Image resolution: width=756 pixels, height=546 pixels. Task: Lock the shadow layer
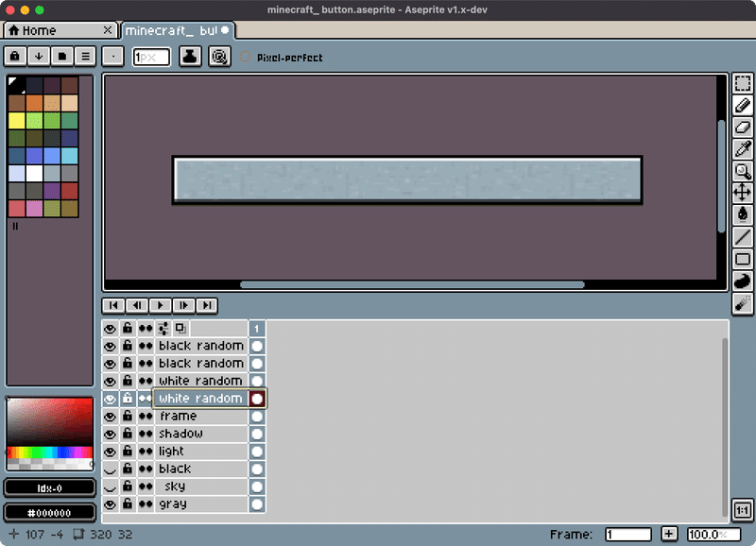point(128,434)
